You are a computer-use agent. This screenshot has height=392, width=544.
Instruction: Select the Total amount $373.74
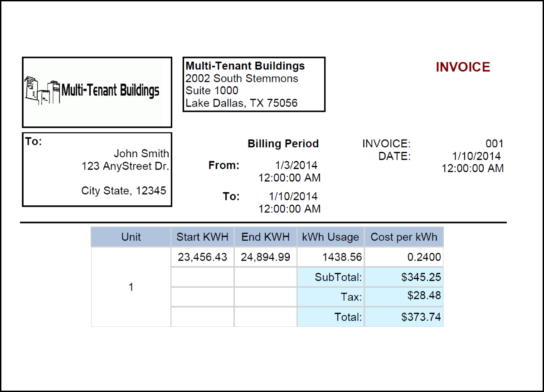(x=421, y=317)
